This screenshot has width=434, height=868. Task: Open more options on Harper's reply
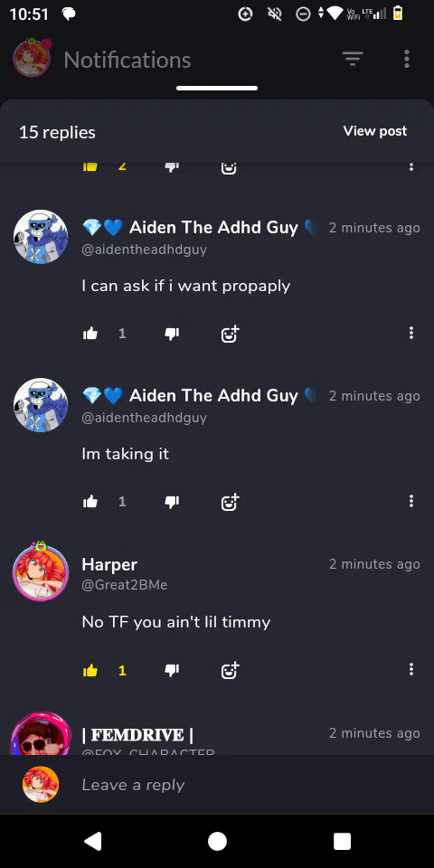coord(410,669)
